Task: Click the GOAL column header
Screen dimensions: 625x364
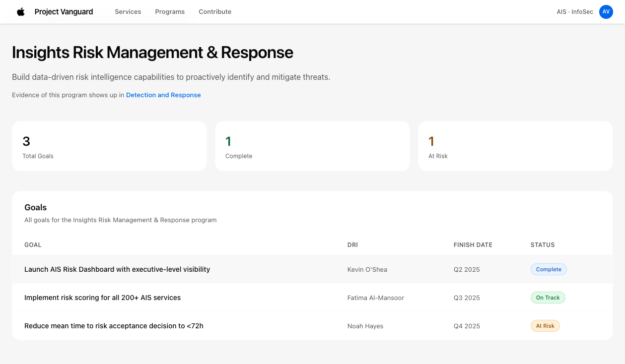Action: 33,245
